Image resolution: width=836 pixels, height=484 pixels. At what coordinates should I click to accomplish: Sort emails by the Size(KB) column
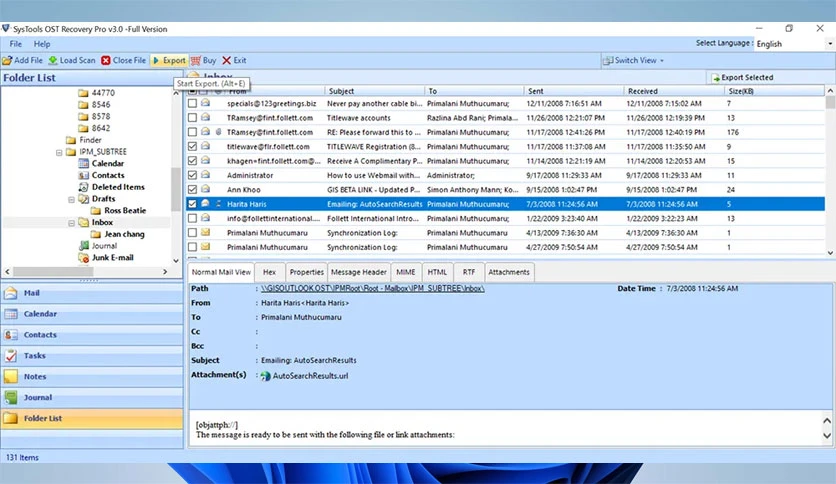(x=774, y=91)
